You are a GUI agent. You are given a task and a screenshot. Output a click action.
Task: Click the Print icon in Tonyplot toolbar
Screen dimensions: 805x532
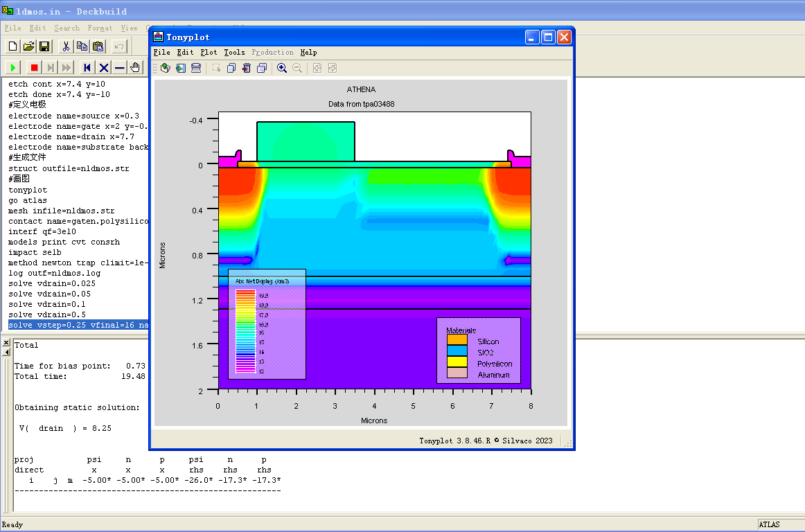(195, 68)
